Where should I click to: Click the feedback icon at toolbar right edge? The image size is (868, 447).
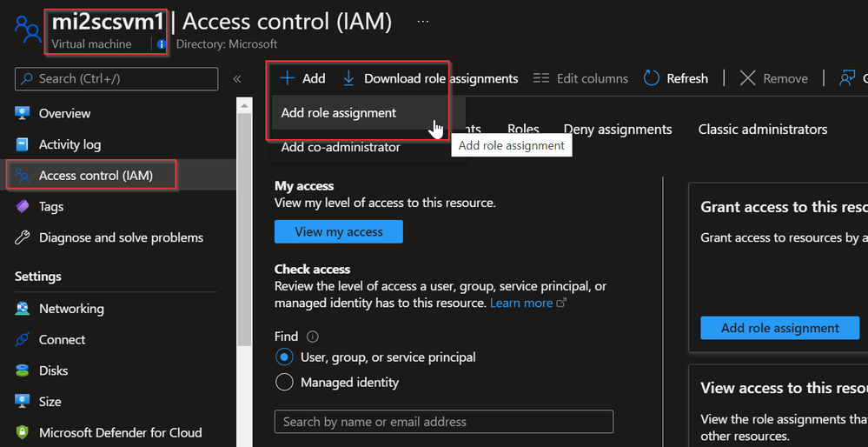coord(847,78)
